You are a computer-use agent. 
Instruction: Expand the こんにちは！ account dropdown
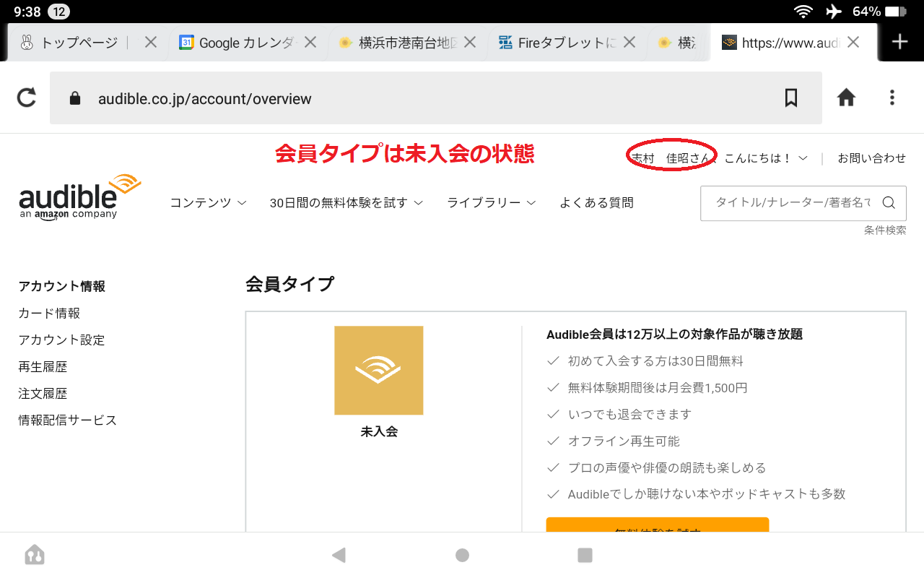pyautogui.click(x=766, y=158)
